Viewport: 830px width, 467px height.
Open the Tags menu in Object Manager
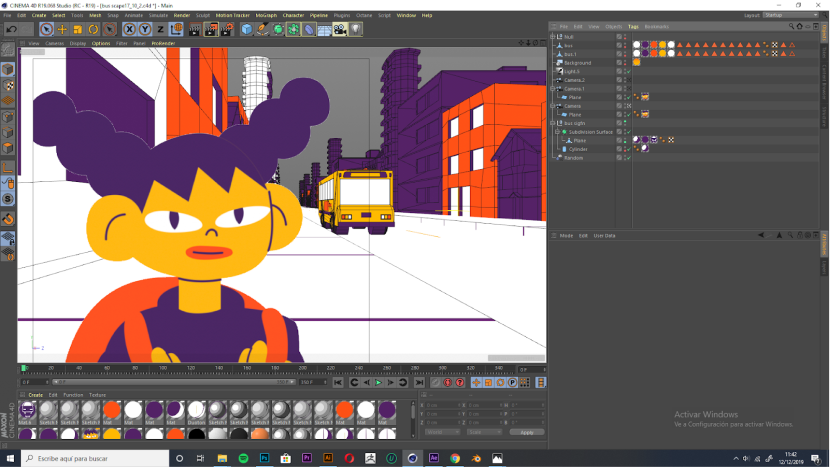coord(633,27)
